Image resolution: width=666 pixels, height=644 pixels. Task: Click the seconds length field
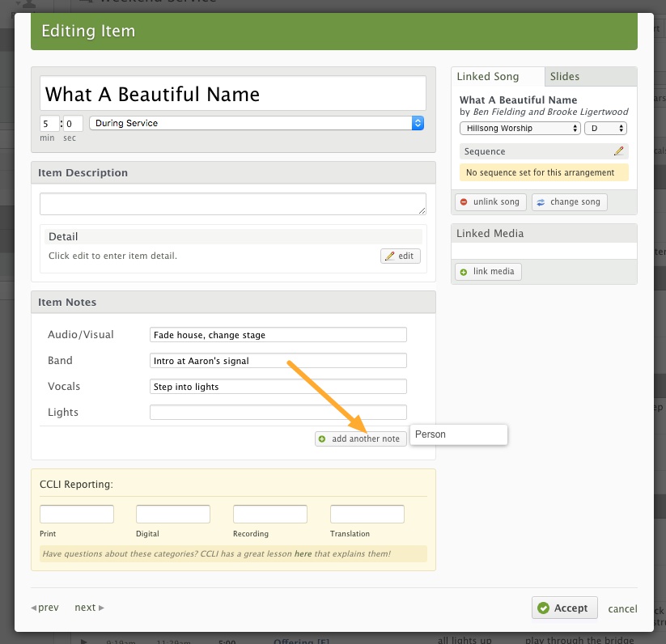click(73, 124)
